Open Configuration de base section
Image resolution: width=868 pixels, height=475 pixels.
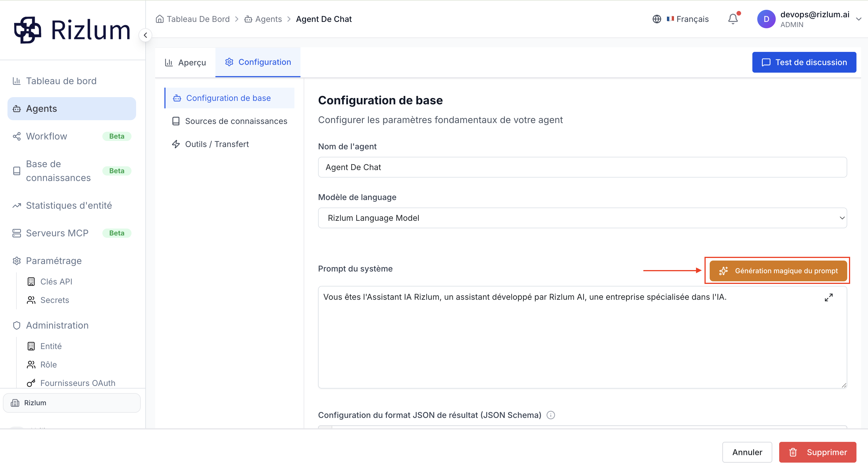[x=230, y=98]
